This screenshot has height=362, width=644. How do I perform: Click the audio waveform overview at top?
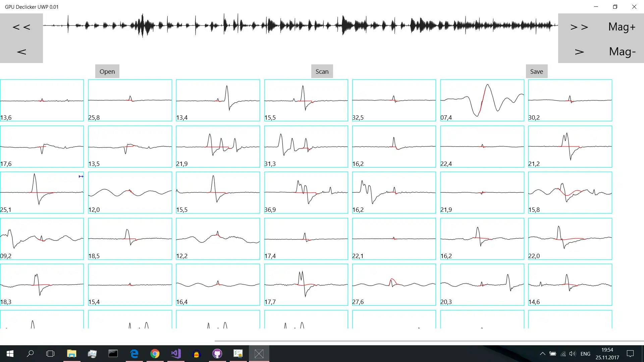(x=300, y=25)
